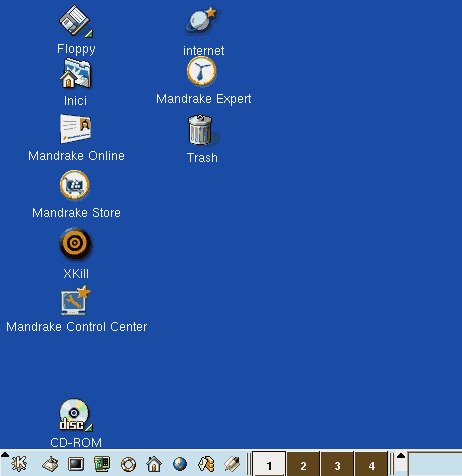Viewport: 462px width, 476px height.
Task: Select the "Mandrake Expert" label text
Action: pyautogui.click(x=204, y=99)
